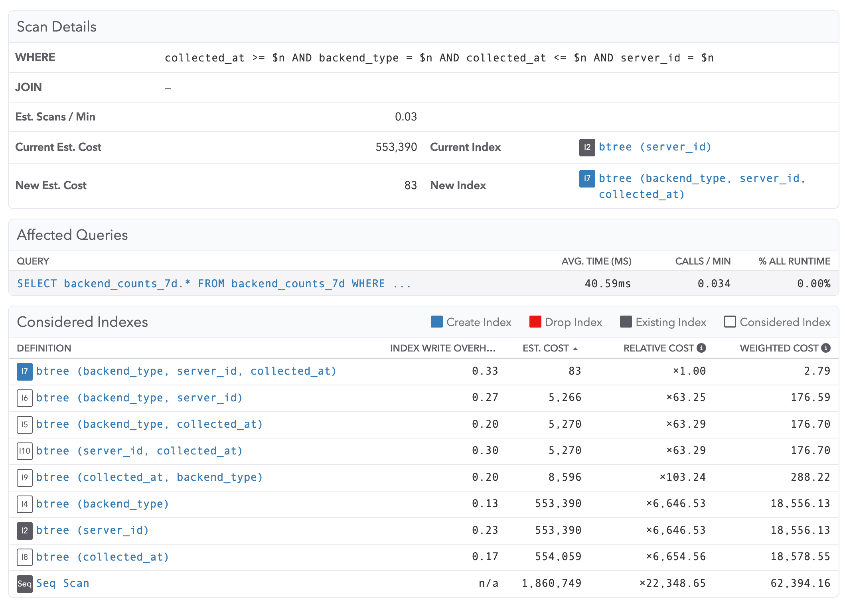
Task: Click the I7 badge in Considered Indexes table
Action: pyautogui.click(x=25, y=371)
